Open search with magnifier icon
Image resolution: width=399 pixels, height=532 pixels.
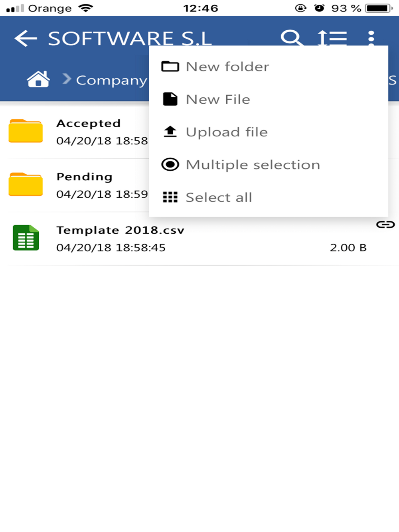pyautogui.click(x=291, y=38)
